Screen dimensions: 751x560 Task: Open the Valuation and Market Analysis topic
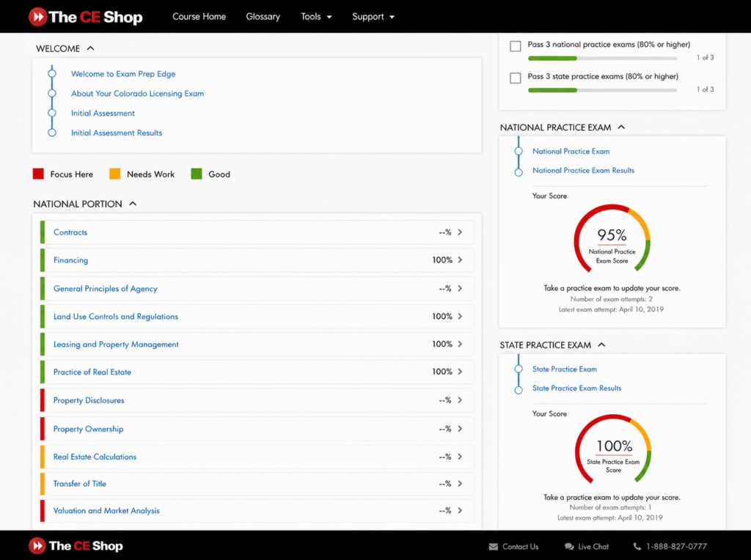point(106,511)
